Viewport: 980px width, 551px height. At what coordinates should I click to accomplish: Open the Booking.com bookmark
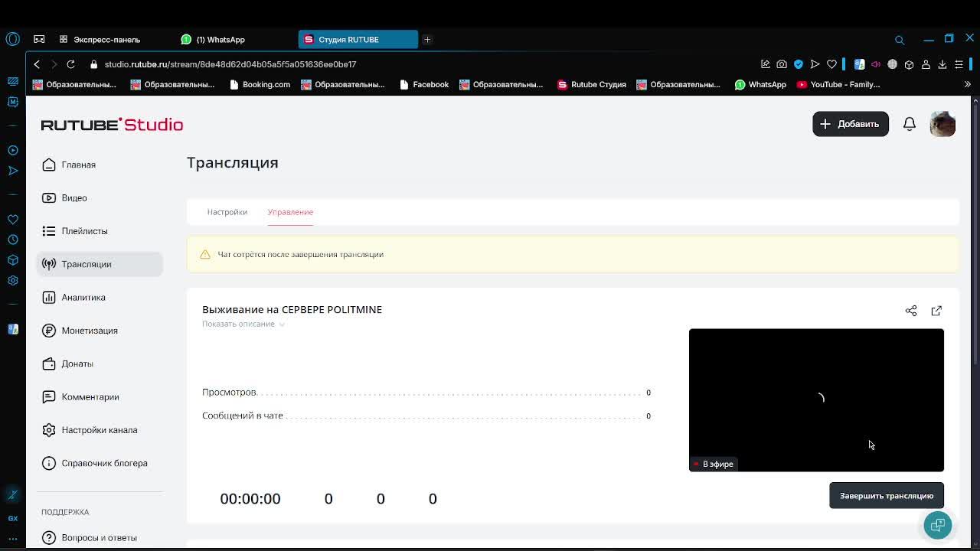(x=260, y=84)
